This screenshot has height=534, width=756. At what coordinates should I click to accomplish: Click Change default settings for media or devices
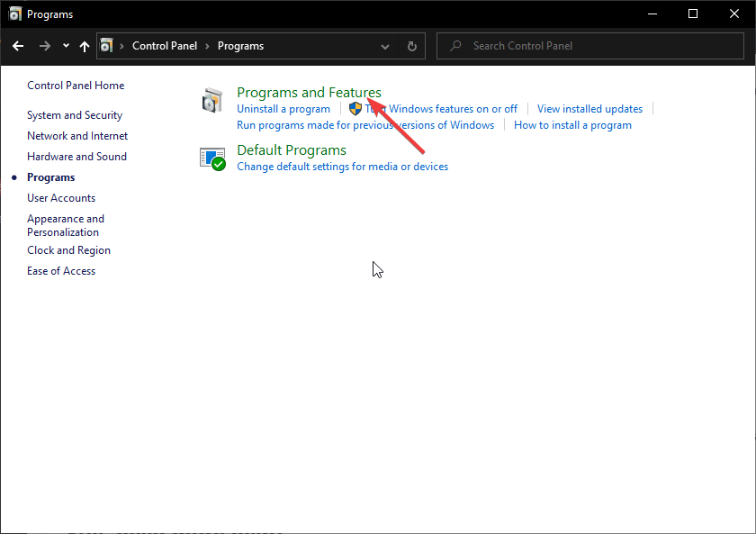[342, 167]
